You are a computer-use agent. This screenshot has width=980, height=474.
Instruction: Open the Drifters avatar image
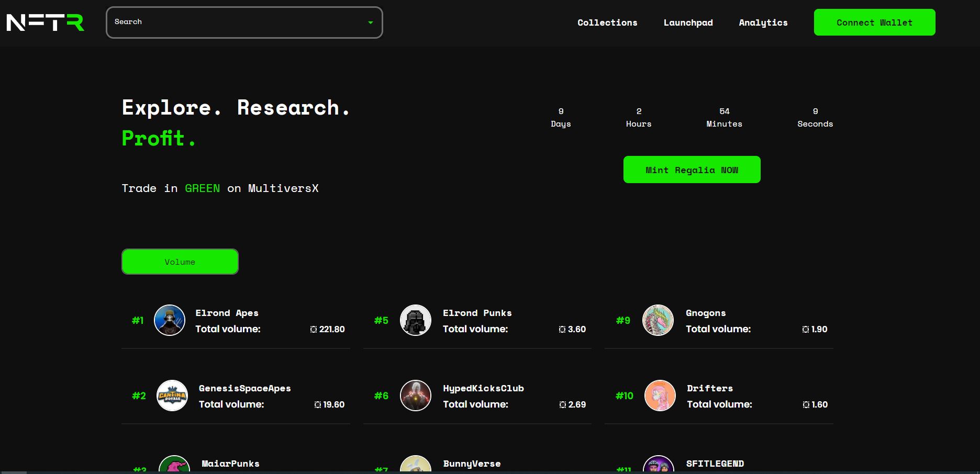coord(660,396)
